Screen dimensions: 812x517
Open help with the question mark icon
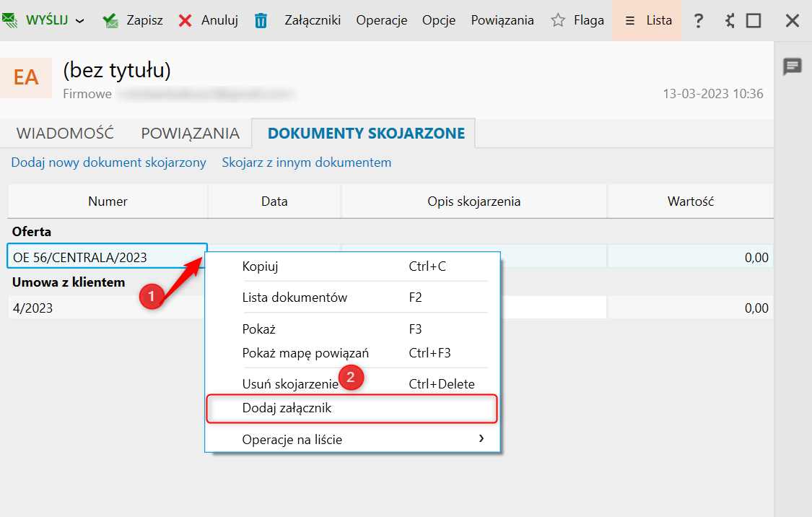pos(699,21)
